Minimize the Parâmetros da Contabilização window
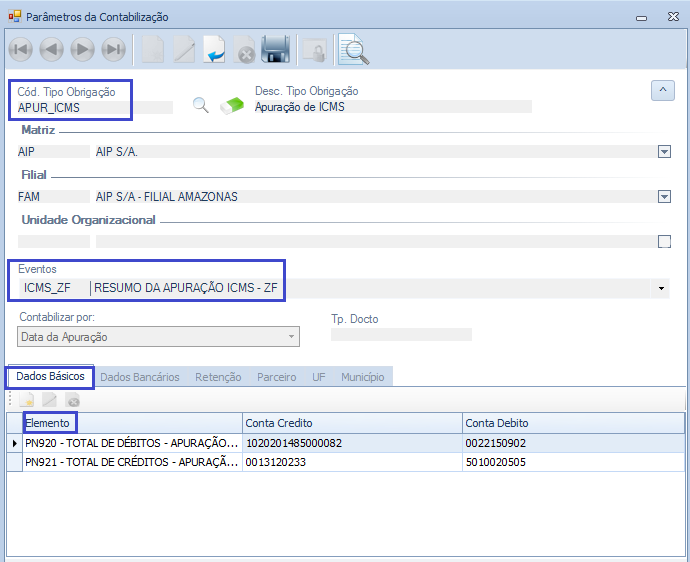 pos(642,18)
